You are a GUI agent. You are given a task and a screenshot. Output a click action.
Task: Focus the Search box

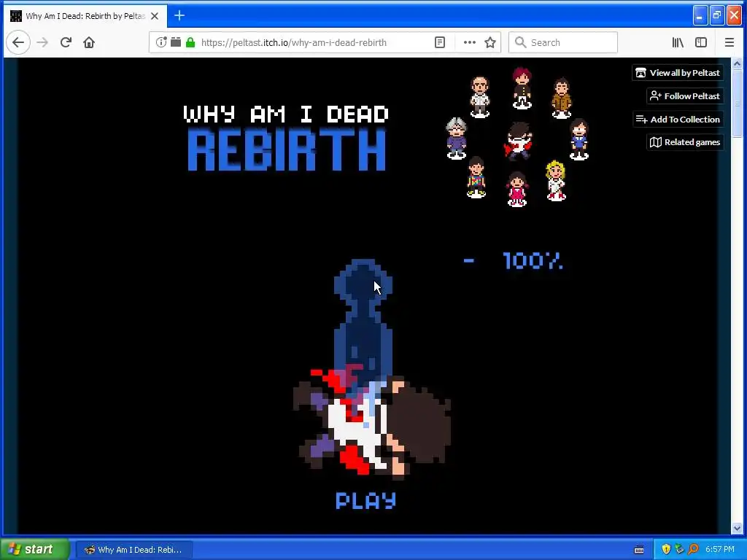coord(563,42)
